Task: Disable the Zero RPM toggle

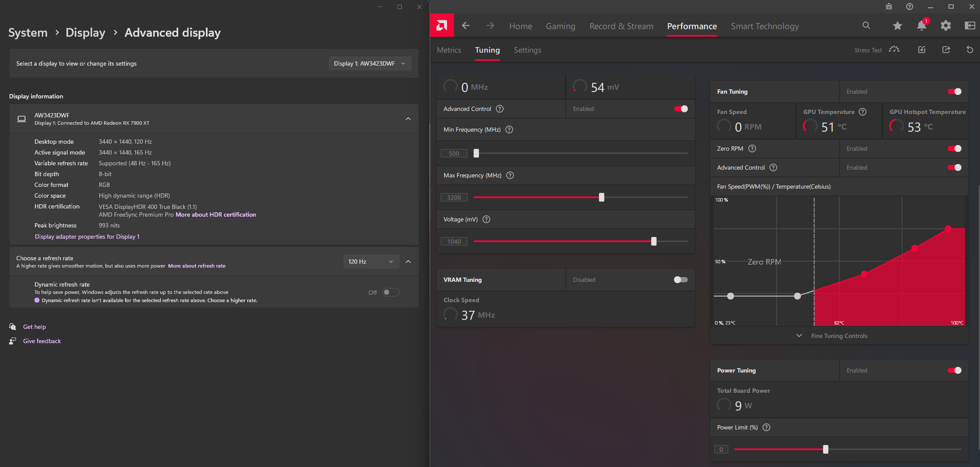Action: [x=954, y=148]
